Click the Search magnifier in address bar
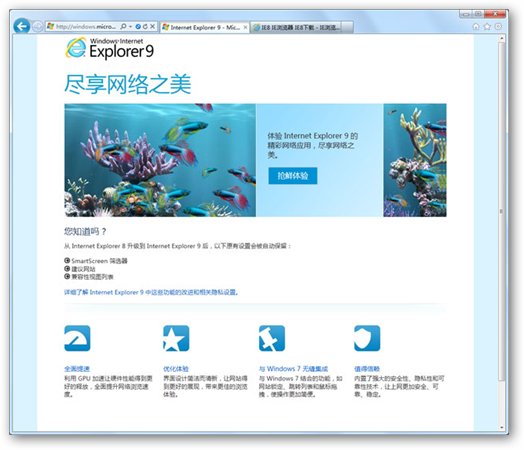524x450 pixels. (x=123, y=26)
